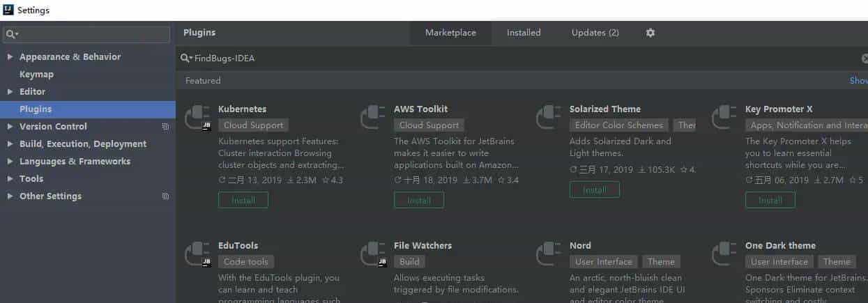Switch to the Installed tab
Image resolution: width=868 pixels, height=303 pixels.
click(x=524, y=33)
